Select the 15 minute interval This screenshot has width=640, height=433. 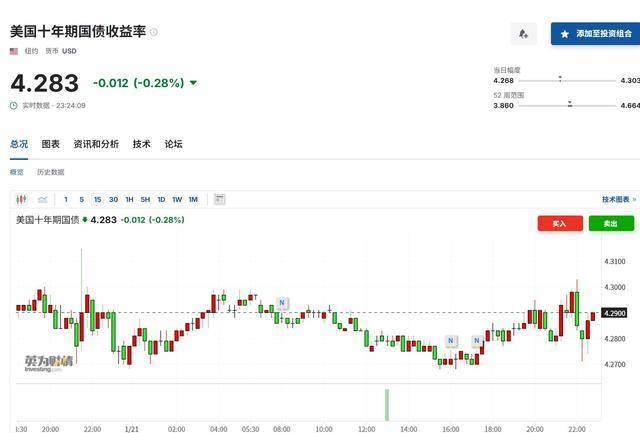pos(97,199)
